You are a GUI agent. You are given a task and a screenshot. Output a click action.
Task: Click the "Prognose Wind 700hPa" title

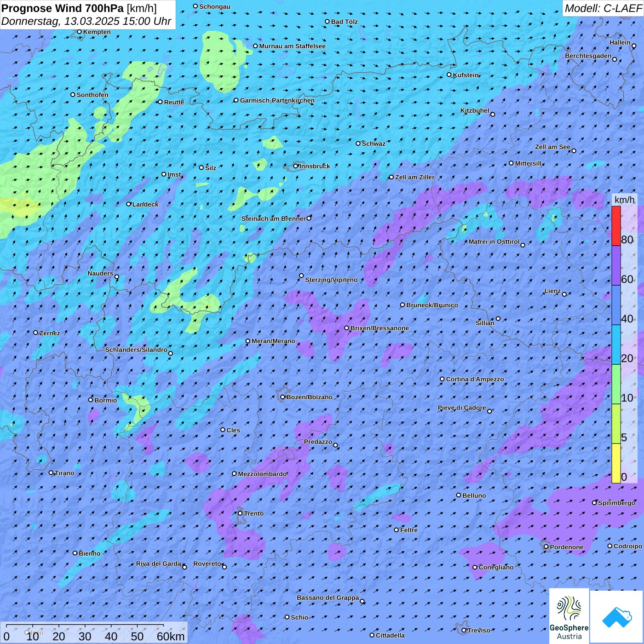(63, 8)
